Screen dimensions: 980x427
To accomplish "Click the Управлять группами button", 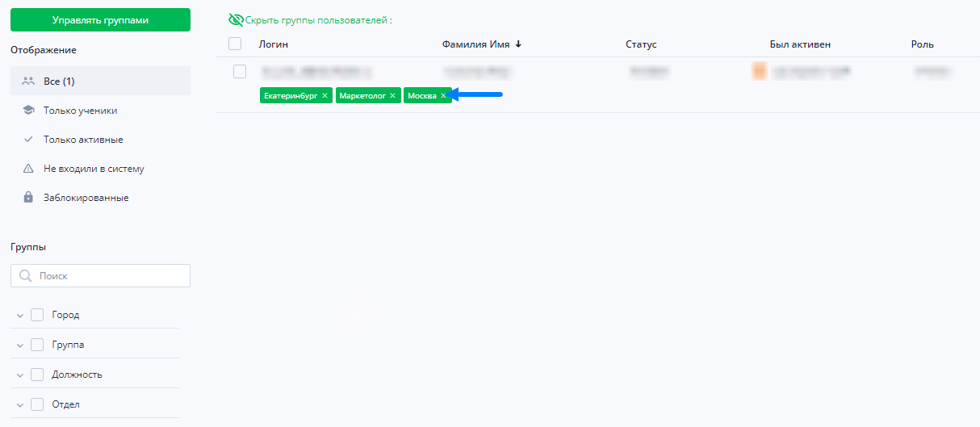I will click(x=100, y=19).
